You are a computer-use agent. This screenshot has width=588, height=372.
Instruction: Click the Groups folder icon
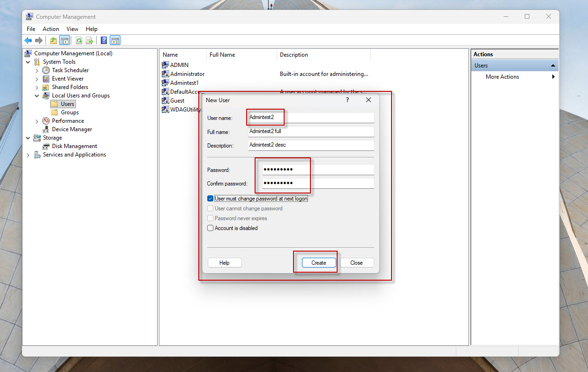tap(55, 112)
